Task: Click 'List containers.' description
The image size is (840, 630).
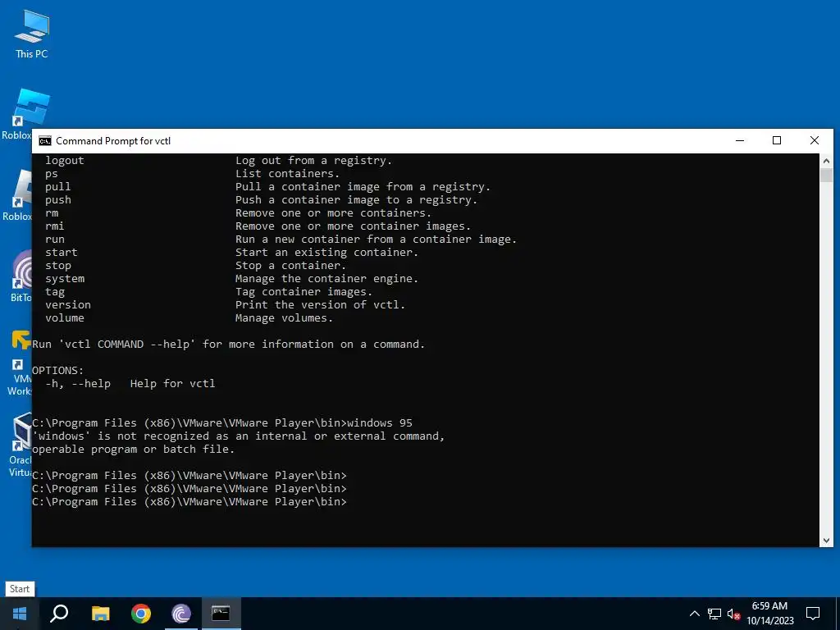Action: [x=288, y=174]
